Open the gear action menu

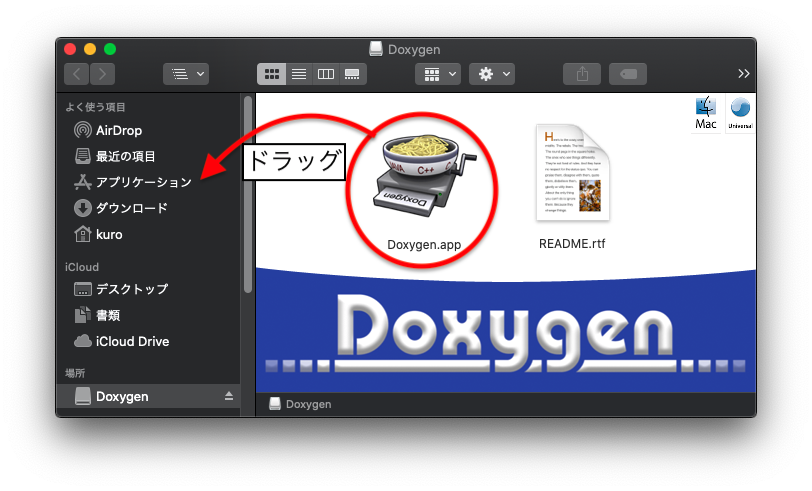[x=492, y=74]
